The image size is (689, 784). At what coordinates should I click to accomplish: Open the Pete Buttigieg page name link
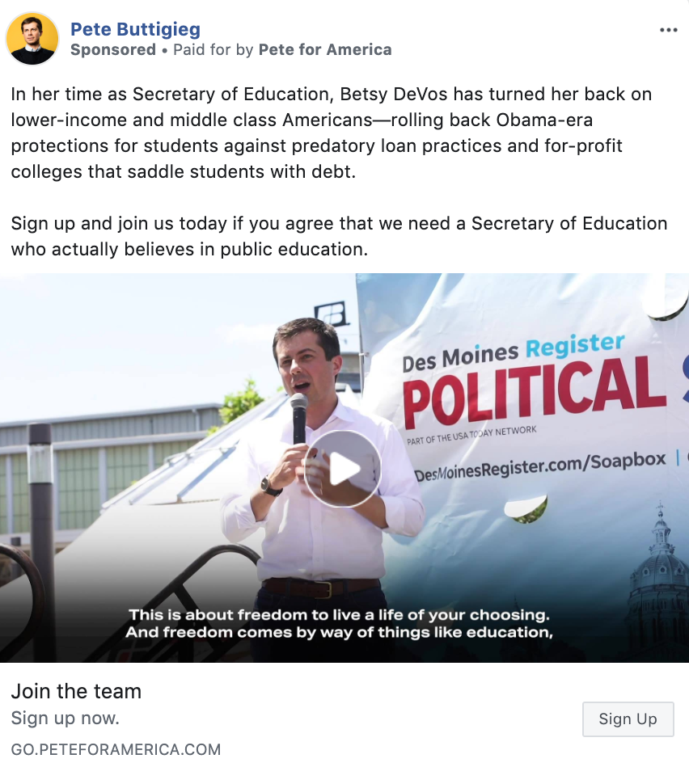135,30
